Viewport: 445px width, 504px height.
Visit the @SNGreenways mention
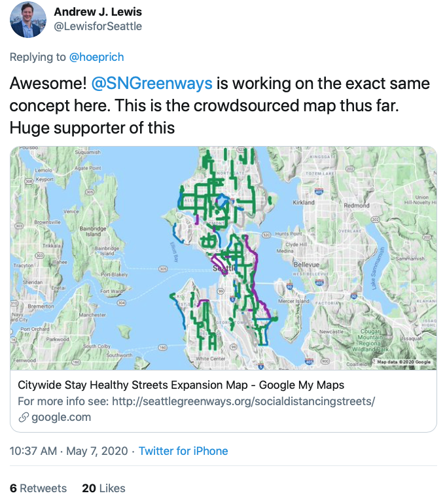pyautogui.click(x=152, y=83)
